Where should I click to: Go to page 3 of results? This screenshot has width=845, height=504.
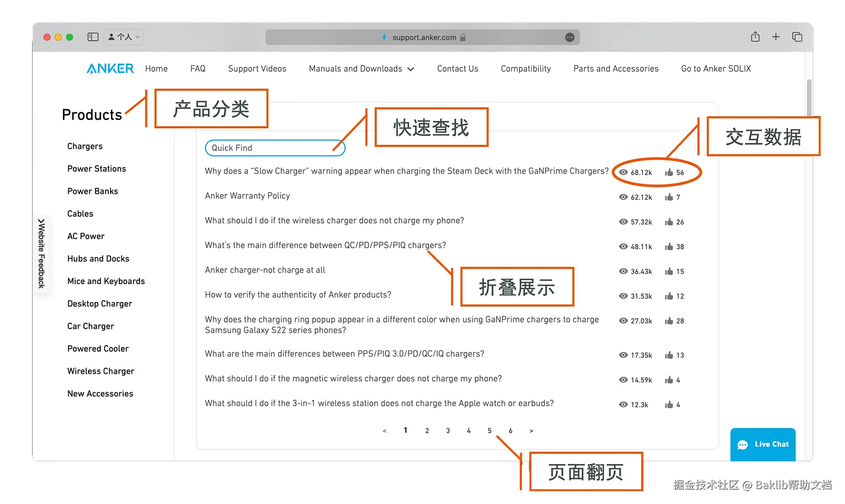click(x=448, y=431)
